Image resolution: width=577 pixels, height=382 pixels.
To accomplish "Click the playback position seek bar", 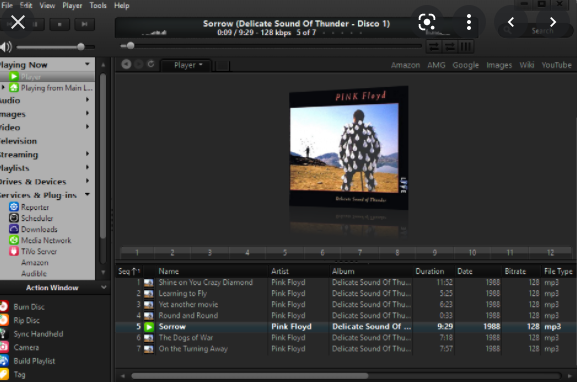I will (271, 46).
